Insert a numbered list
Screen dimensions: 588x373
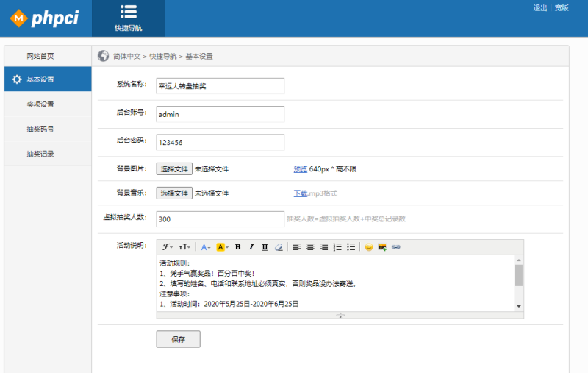(337, 247)
